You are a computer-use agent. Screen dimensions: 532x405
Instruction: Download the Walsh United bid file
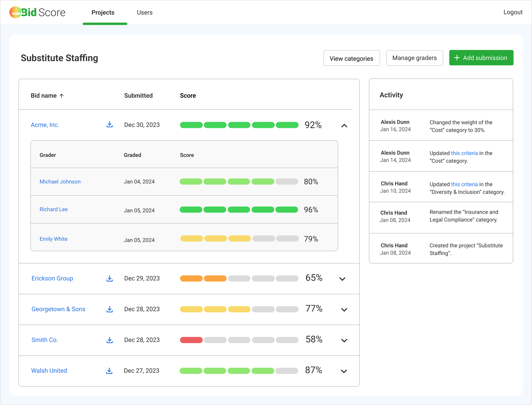click(x=109, y=371)
